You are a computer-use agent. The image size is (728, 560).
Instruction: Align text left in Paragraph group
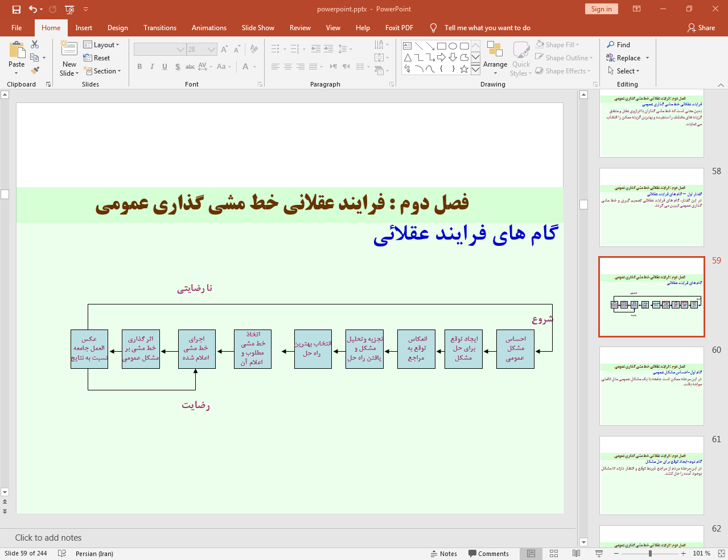point(275,67)
